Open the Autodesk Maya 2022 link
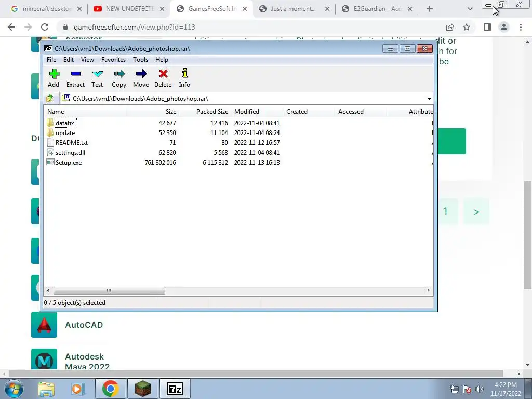 tap(87, 361)
